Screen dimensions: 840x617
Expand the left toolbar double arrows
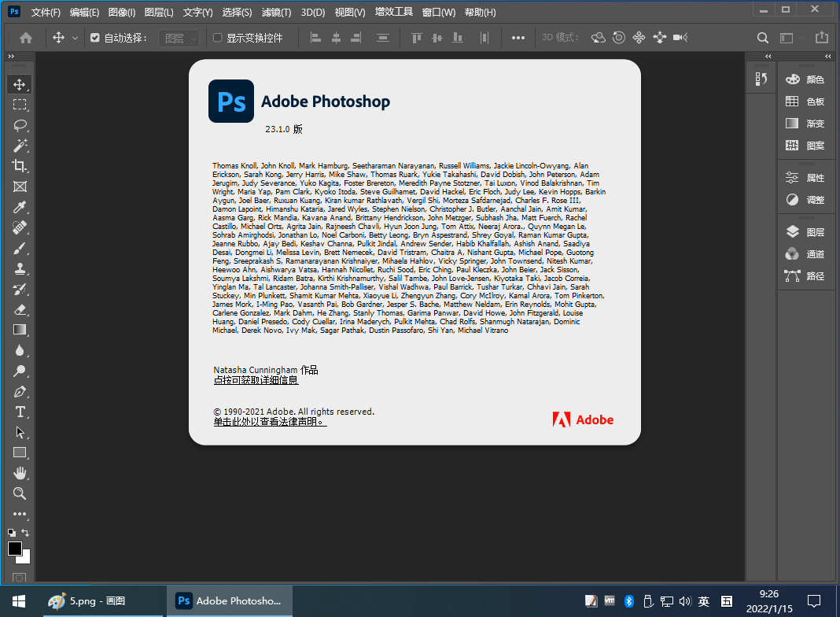click(11, 57)
